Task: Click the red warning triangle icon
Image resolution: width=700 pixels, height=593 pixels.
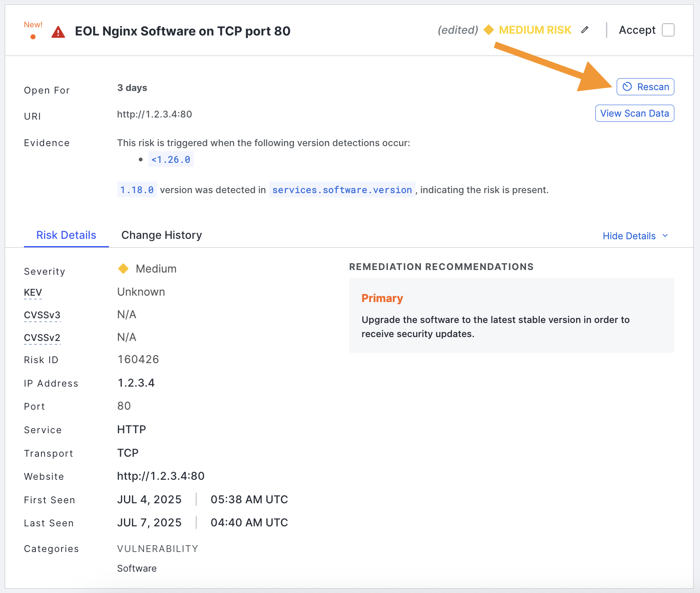Action: 58,32
